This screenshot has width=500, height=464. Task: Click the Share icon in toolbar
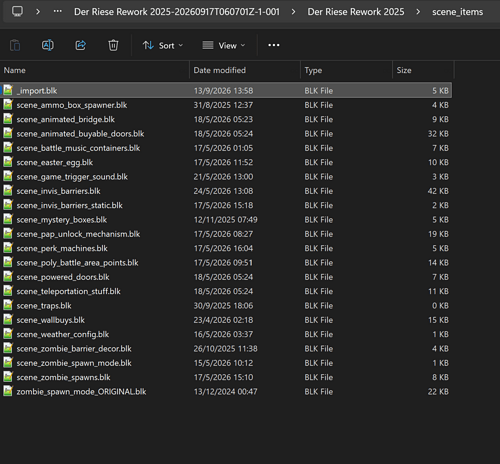[81, 45]
